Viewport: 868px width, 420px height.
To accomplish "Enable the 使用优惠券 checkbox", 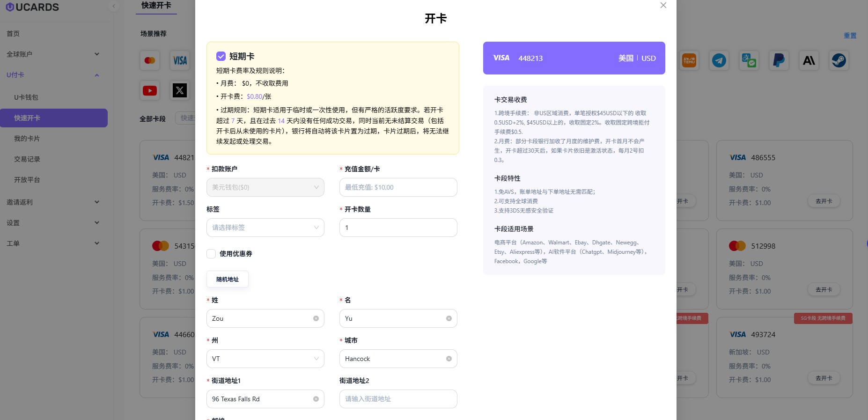I will click(x=211, y=254).
